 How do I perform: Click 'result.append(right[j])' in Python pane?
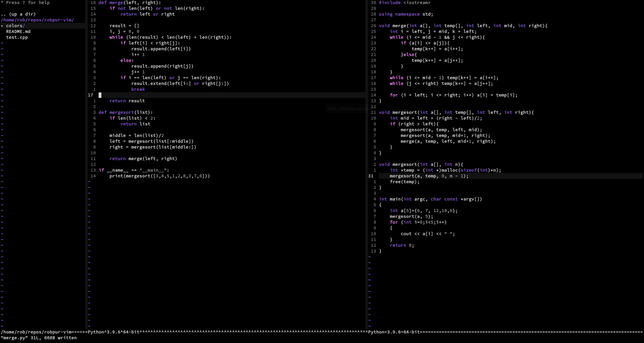[x=163, y=66]
